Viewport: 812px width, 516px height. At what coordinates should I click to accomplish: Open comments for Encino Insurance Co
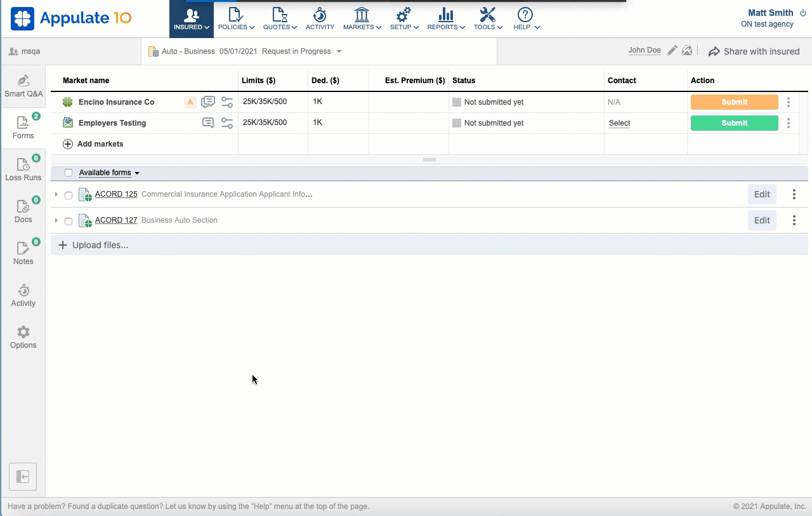[207, 102]
